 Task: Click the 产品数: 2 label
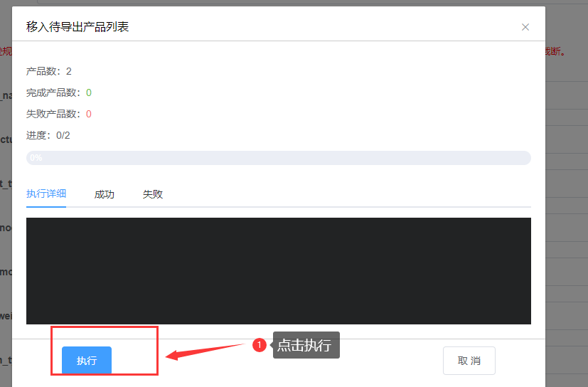[49, 71]
